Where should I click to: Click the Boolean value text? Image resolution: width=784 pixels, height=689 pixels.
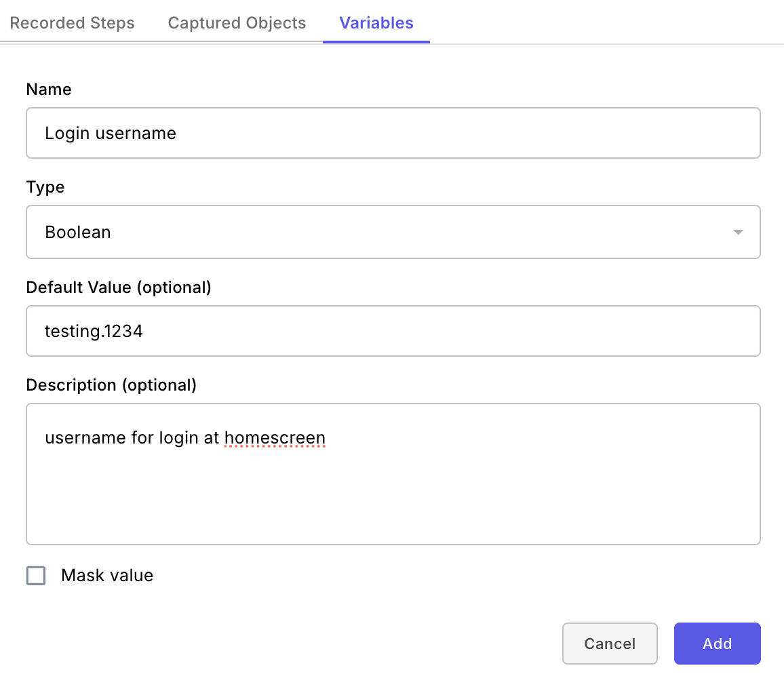click(x=78, y=232)
